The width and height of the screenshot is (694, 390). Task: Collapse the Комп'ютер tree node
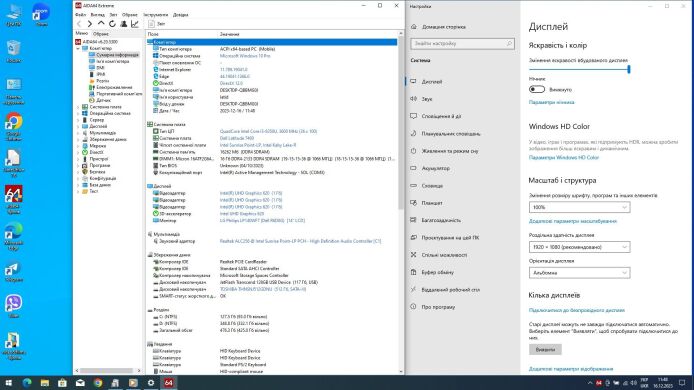[x=78, y=48]
